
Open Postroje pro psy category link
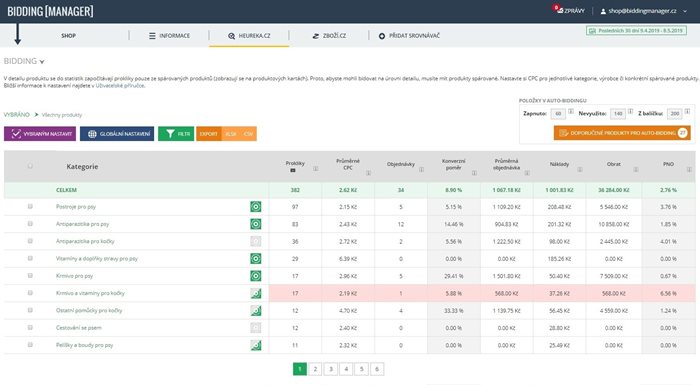click(x=76, y=207)
